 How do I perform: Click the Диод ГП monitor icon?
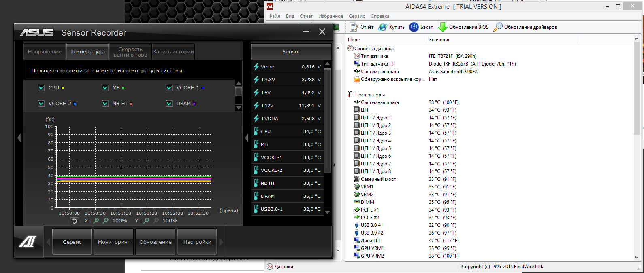coord(357,241)
